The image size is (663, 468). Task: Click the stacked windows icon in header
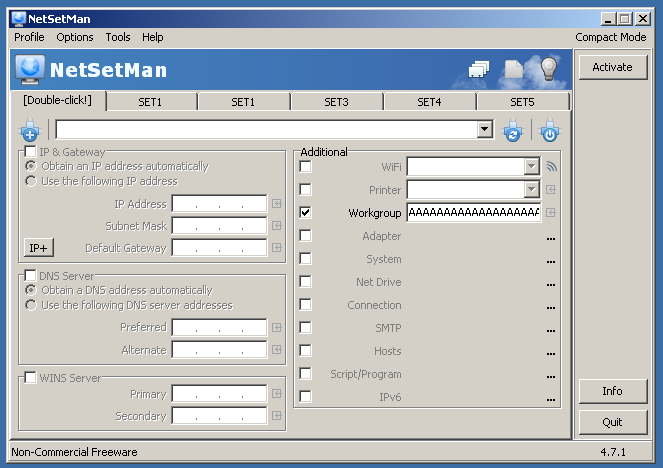click(478, 70)
